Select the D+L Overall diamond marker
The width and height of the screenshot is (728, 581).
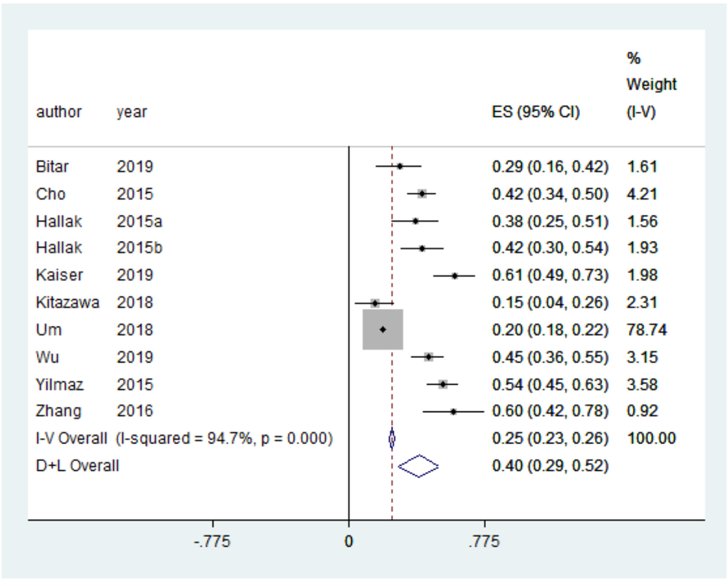pyautogui.click(x=418, y=466)
